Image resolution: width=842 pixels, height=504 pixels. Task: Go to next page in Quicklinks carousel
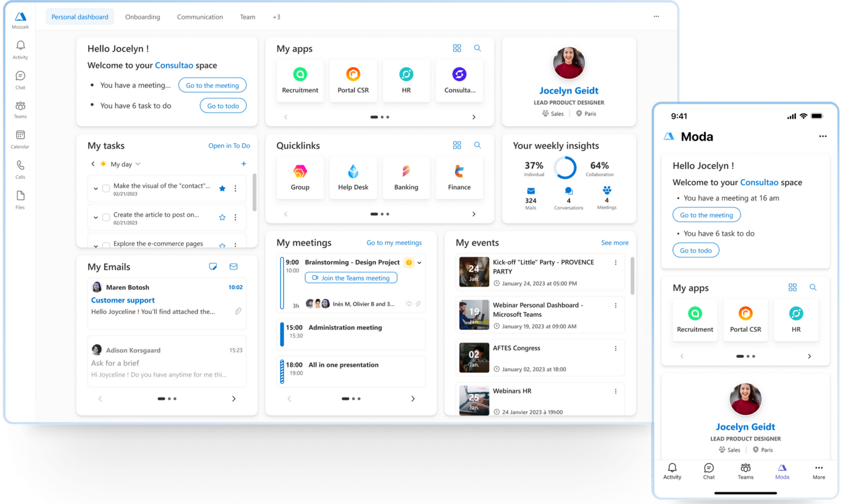point(474,214)
